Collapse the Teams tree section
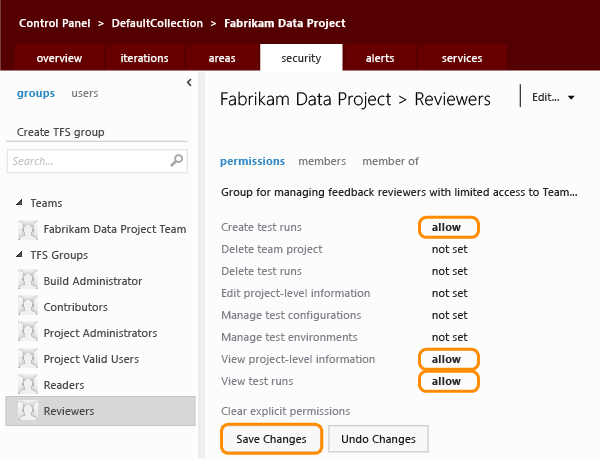Screen dimensions: 600x460 point(20,203)
